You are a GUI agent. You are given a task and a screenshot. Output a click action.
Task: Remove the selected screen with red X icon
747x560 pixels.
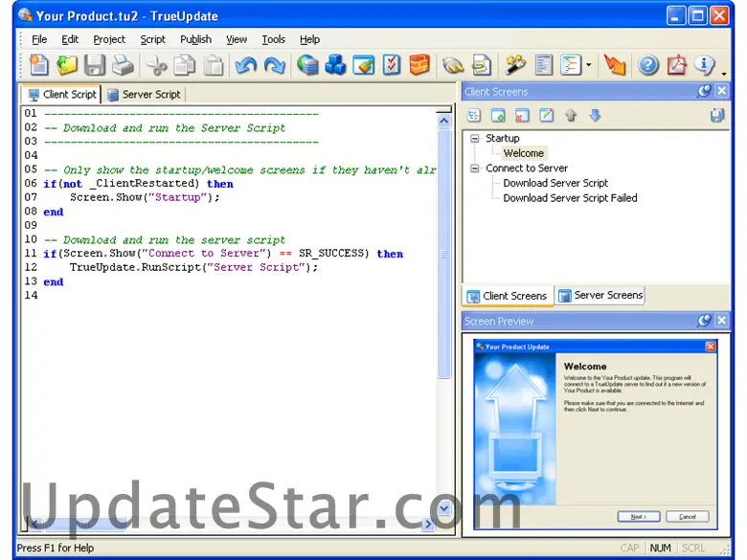click(x=522, y=115)
